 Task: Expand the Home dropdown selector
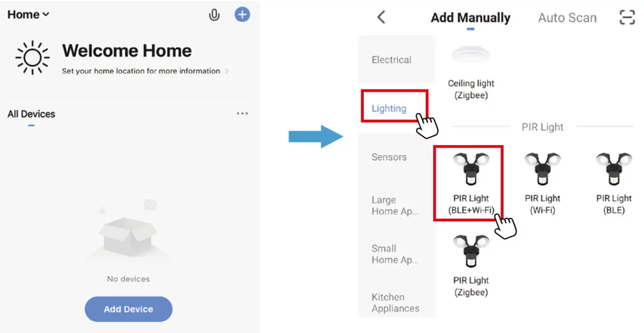point(28,15)
